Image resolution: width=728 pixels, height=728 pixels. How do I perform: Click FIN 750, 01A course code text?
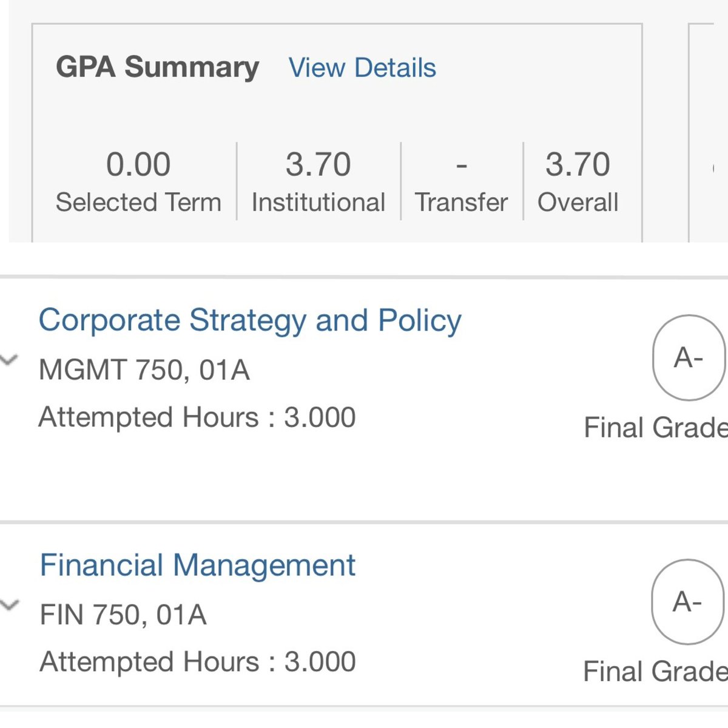point(123,615)
